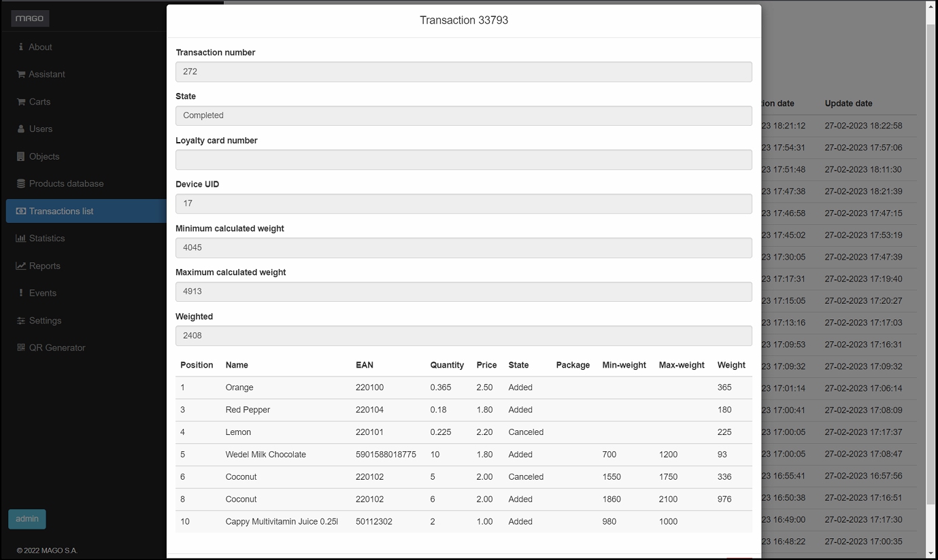Click the Assistant cart icon

[x=21, y=74]
